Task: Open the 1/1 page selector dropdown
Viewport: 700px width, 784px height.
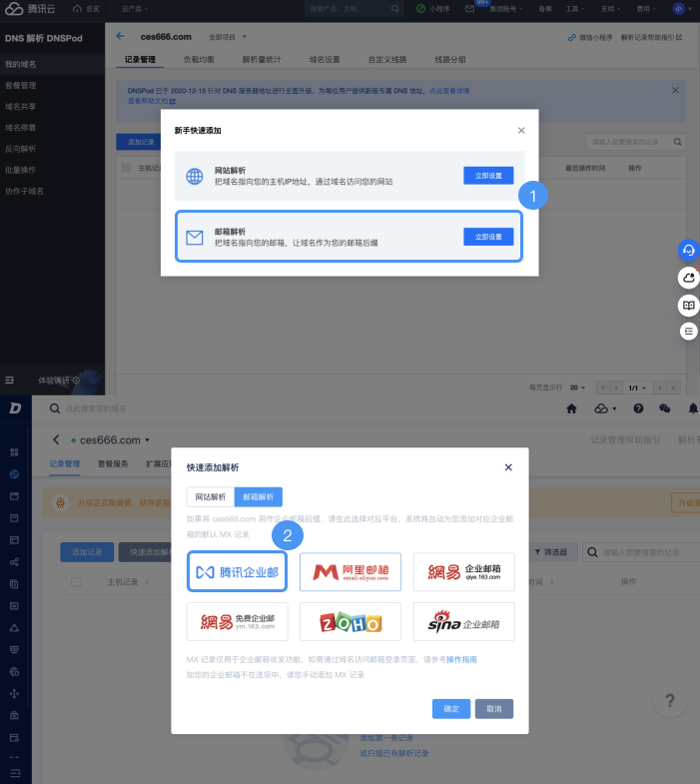Action: coord(637,388)
